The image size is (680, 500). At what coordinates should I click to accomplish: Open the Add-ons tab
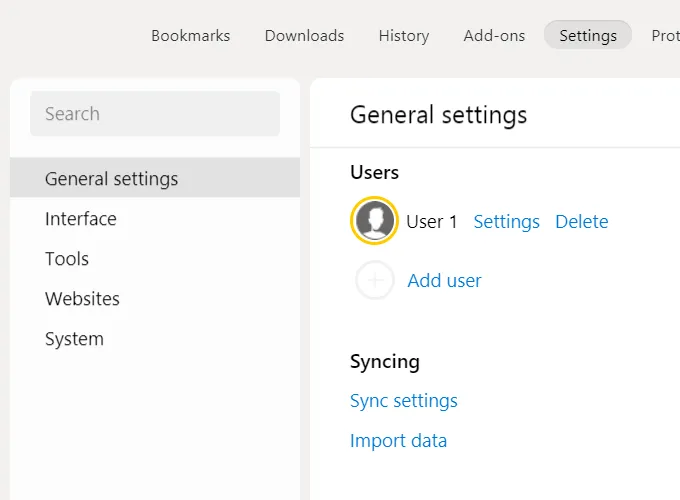click(494, 35)
